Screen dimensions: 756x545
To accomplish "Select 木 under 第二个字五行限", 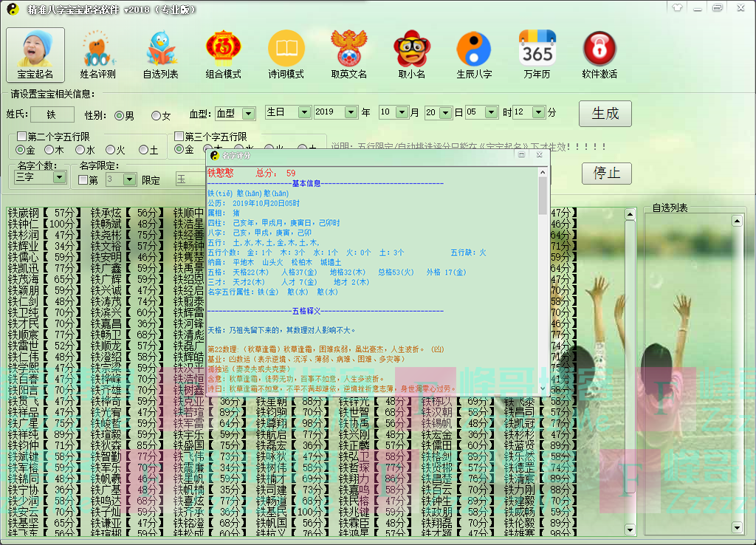I will [x=49, y=149].
